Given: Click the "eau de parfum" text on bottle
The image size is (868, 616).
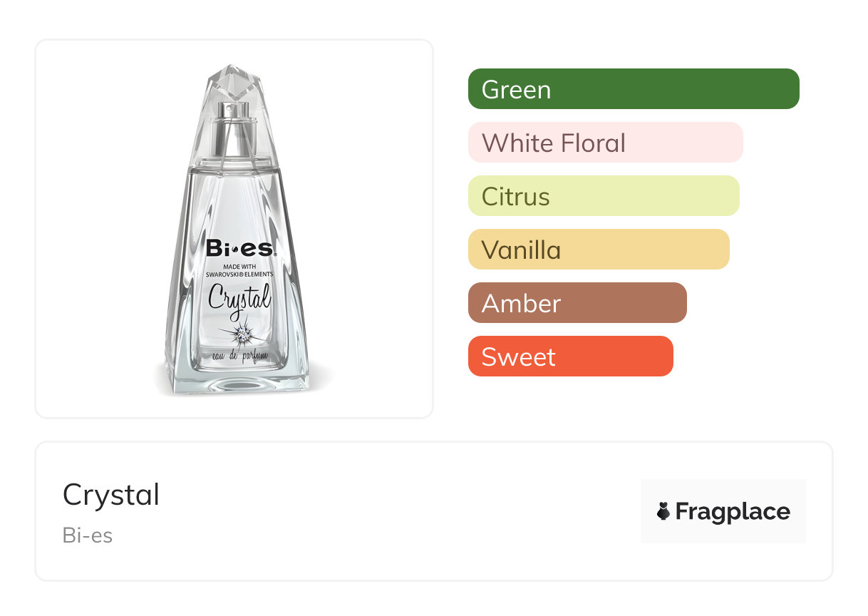Looking at the screenshot, I should (239, 354).
